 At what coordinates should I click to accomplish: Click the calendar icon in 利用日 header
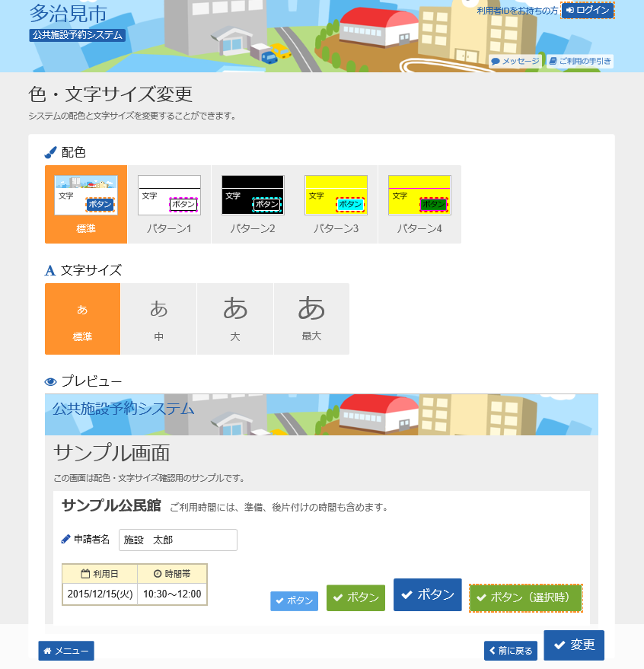click(x=85, y=574)
